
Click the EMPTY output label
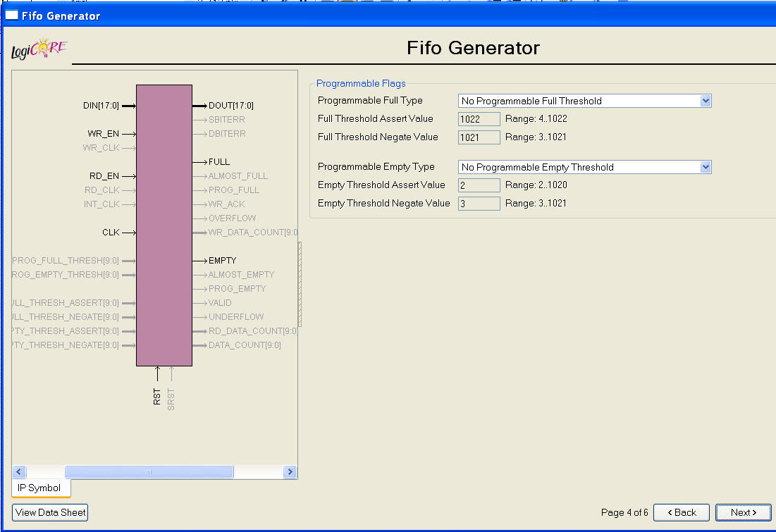point(222,261)
